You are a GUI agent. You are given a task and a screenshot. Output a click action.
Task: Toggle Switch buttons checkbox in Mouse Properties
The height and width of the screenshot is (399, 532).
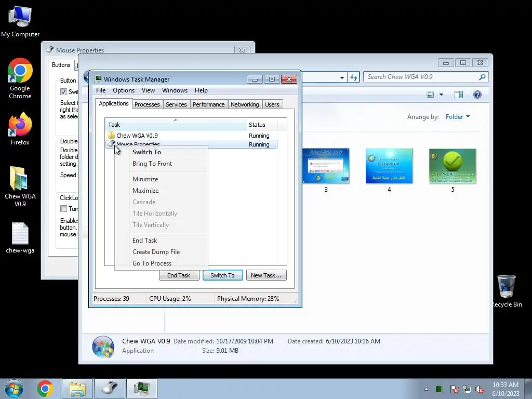coord(63,91)
